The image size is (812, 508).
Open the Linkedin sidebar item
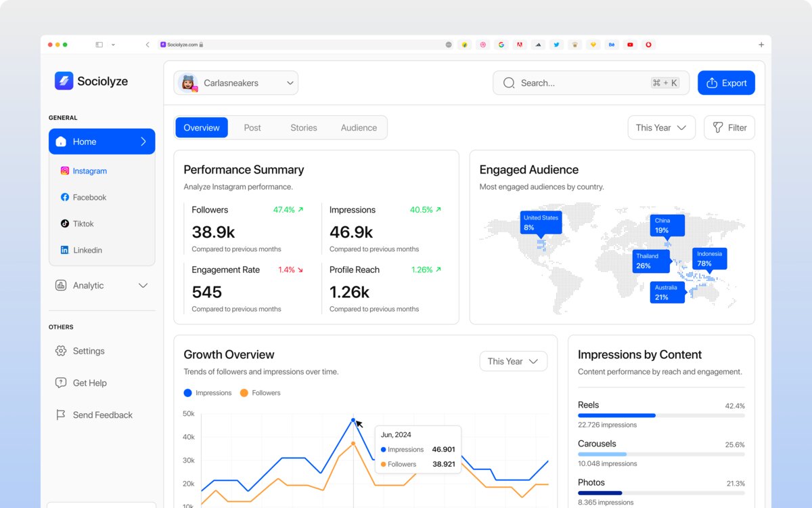click(x=81, y=251)
